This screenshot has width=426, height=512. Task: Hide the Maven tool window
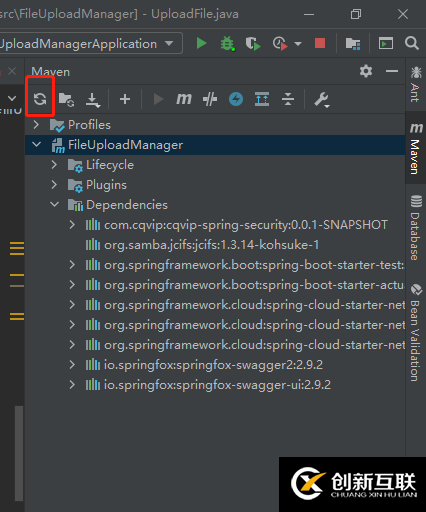392,71
